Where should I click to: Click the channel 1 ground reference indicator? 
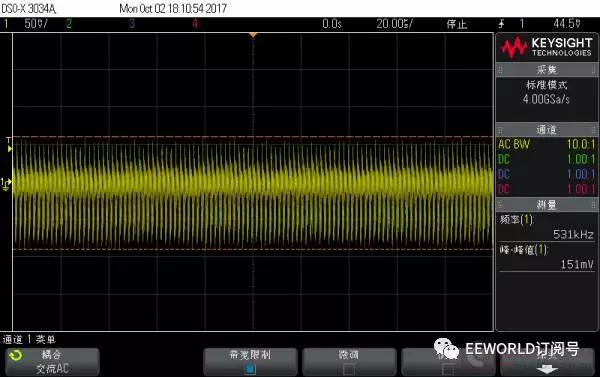(6, 184)
